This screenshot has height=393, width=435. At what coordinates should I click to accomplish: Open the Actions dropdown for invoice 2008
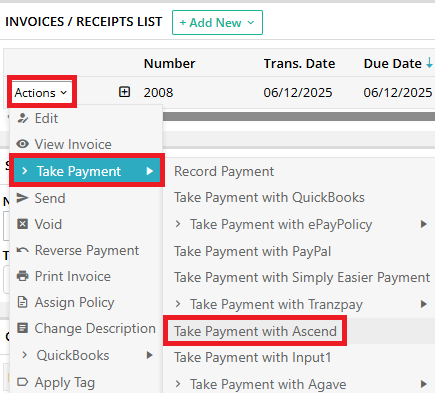coord(41,93)
